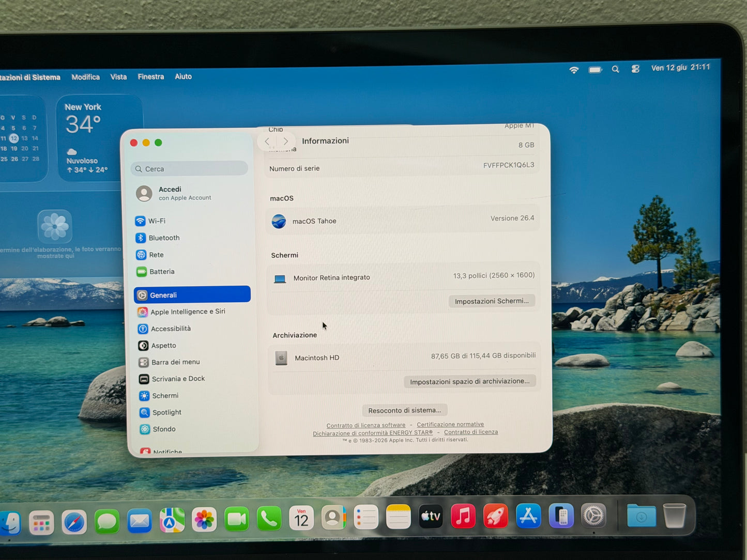Open iPhone Mirroring from the Dock
Image resolution: width=747 pixels, height=560 pixels.
tap(561, 516)
